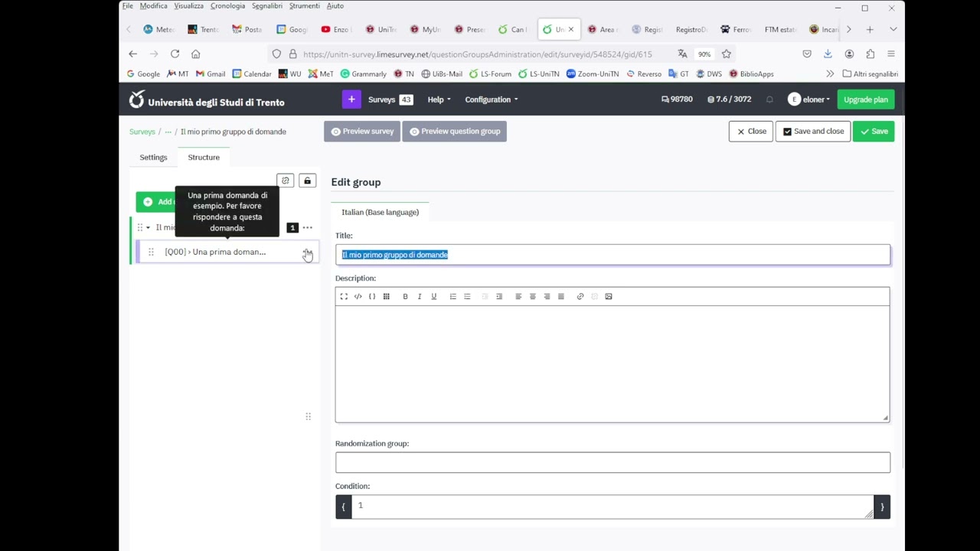Switch to the Structure tab
The width and height of the screenshot is (980, 551).
point(204,157)
